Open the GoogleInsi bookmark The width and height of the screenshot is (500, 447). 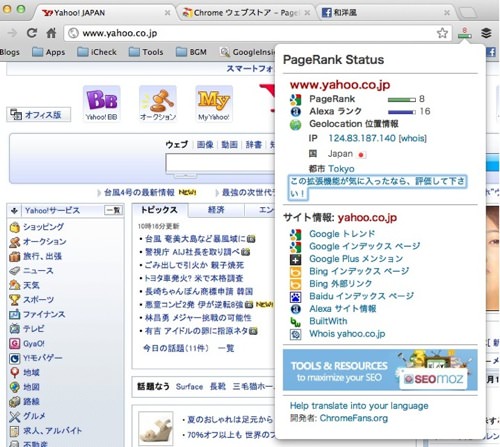248,52
